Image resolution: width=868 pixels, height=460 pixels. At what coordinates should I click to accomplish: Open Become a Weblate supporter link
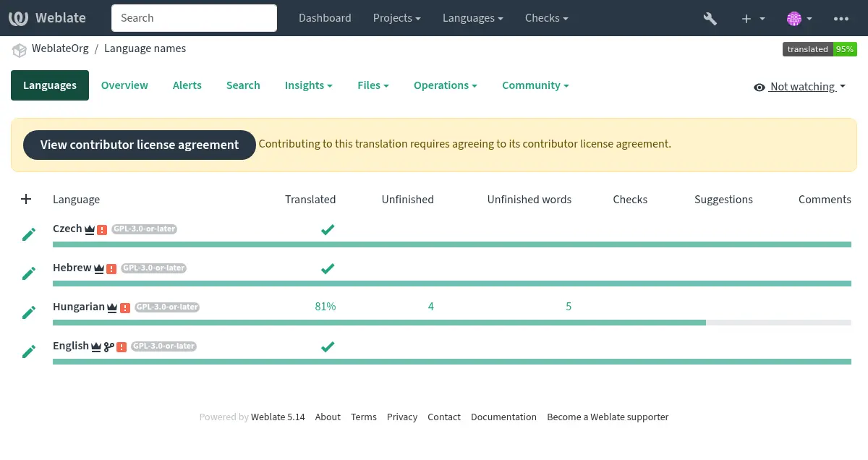coord(608,417)
